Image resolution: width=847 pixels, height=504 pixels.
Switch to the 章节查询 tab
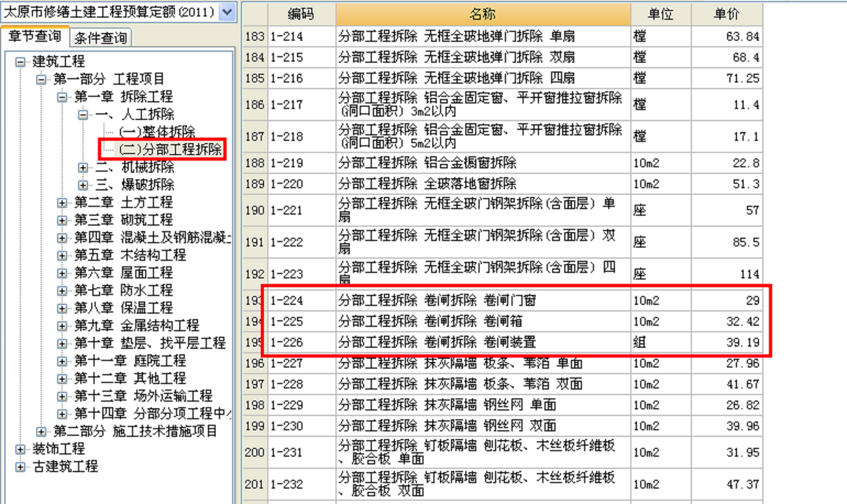[35, 37]
